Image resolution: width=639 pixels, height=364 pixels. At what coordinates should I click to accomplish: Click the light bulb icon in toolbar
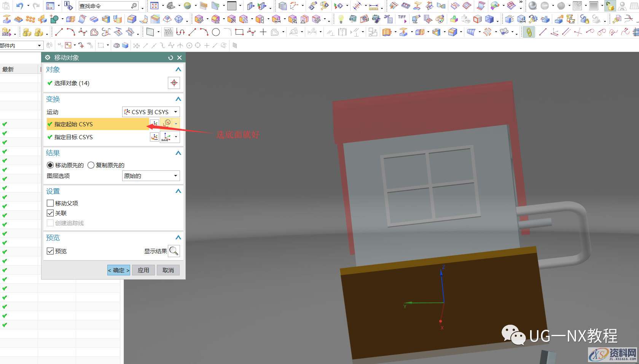[x=341, y=19]
